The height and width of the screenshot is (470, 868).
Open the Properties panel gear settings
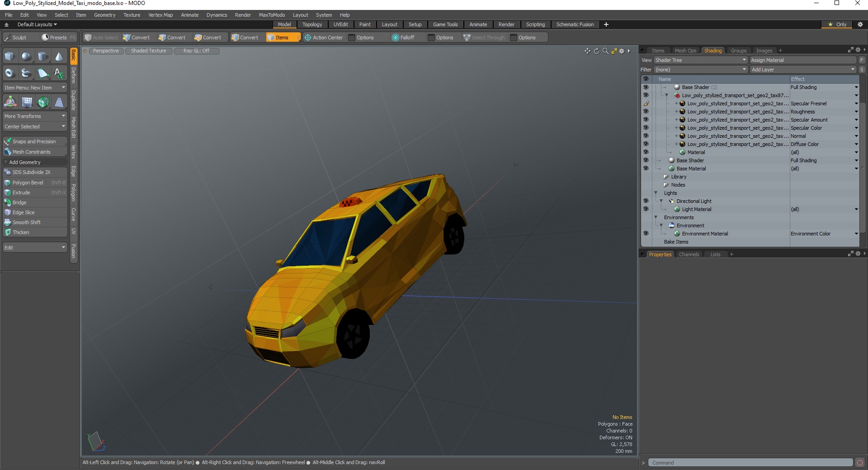[x=858, y=254]
